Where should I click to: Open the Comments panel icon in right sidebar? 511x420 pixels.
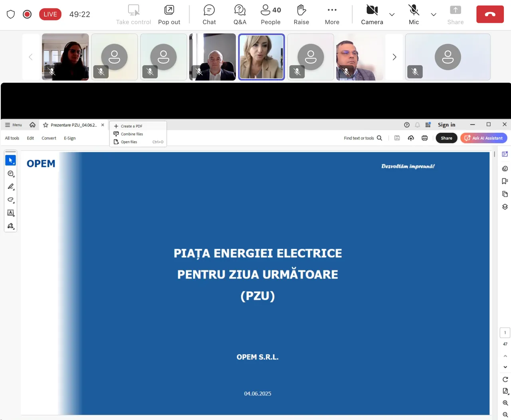[x=505, y=168]
